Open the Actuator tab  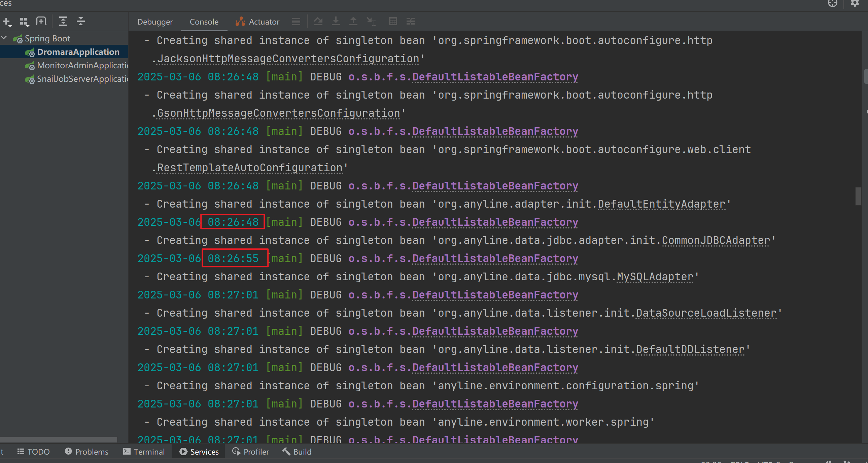pos(257,22)
